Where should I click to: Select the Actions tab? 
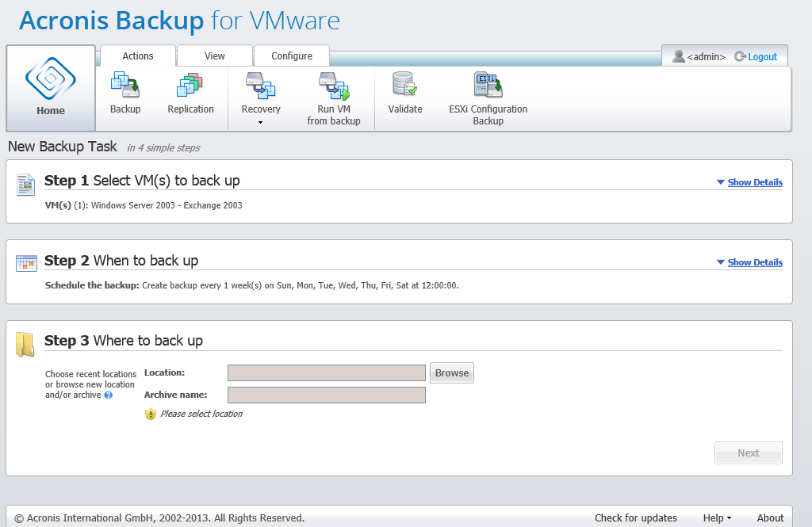coord(138,56)
